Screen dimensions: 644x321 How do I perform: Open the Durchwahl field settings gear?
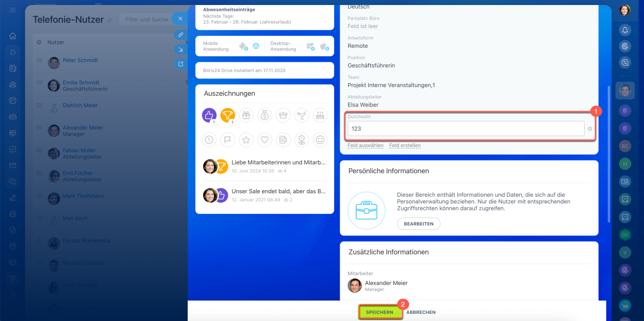[x=590, y=129]
